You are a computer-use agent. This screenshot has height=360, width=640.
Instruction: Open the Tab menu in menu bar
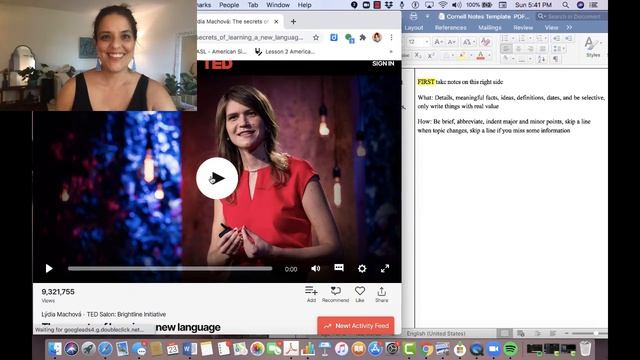[x=253, y=5]
